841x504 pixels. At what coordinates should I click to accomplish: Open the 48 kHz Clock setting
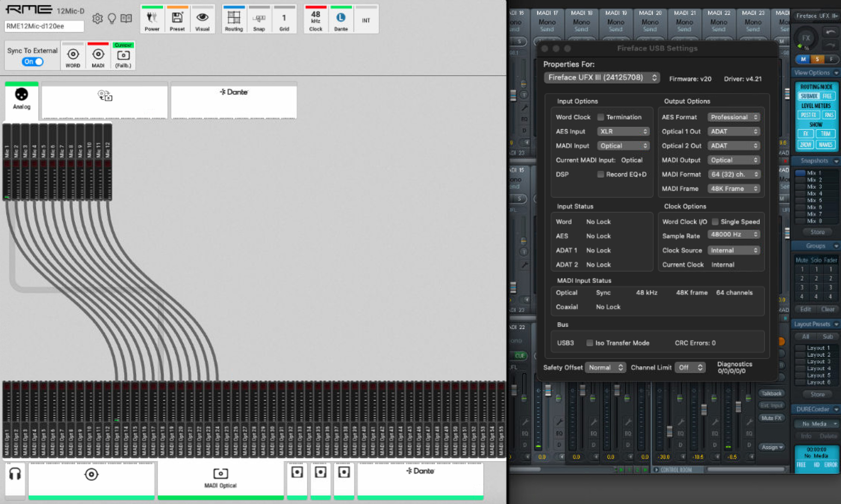pos(316,19)
